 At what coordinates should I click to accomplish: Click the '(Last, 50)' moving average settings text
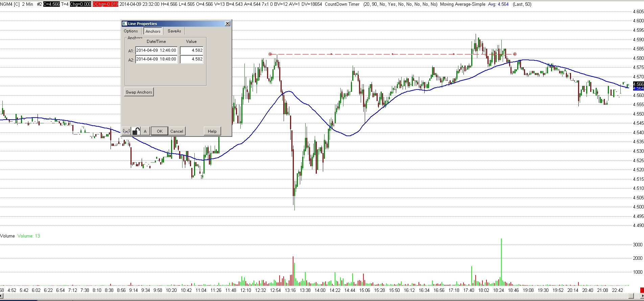522,4
